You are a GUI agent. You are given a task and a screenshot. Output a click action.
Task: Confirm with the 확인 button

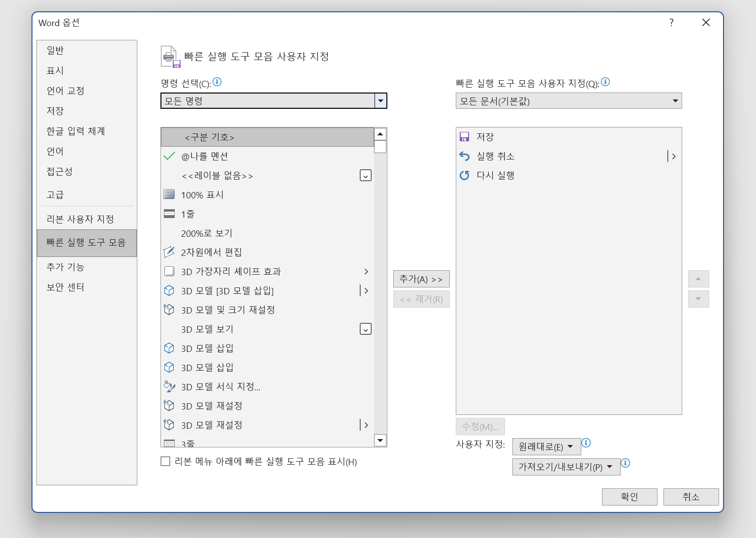point(630,497)
